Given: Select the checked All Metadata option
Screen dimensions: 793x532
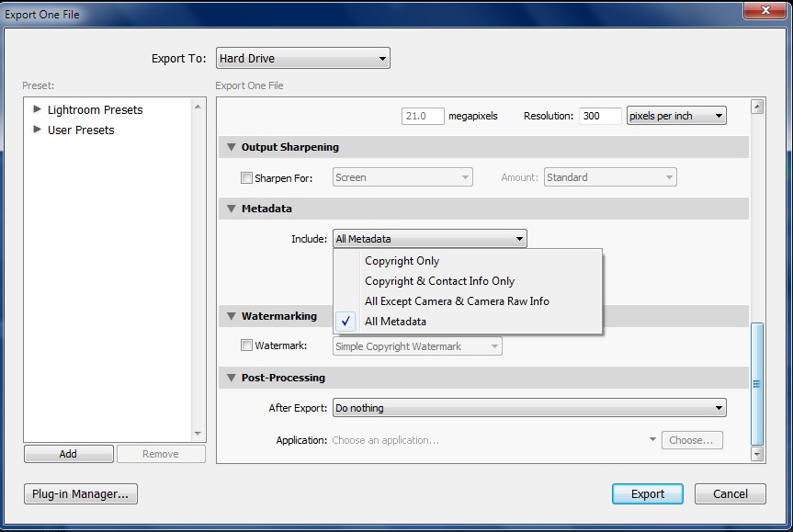Looking at the screenshot, I should pos(395,322).
